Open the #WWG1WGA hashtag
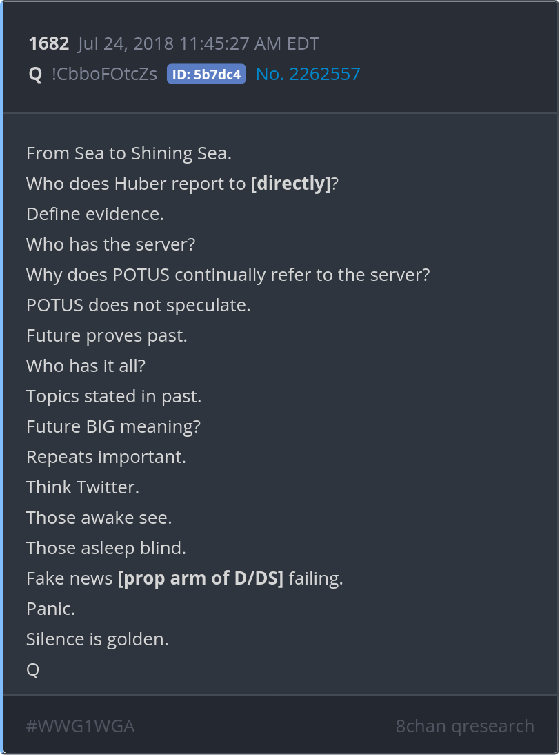 pyautogui.click(x=80, y=726)
